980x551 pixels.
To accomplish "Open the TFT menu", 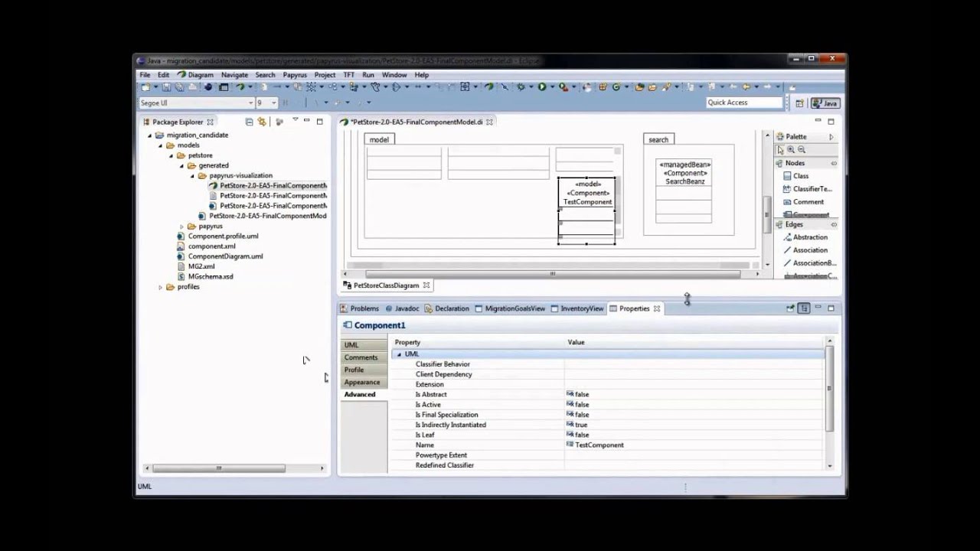I will click(349, 75).
